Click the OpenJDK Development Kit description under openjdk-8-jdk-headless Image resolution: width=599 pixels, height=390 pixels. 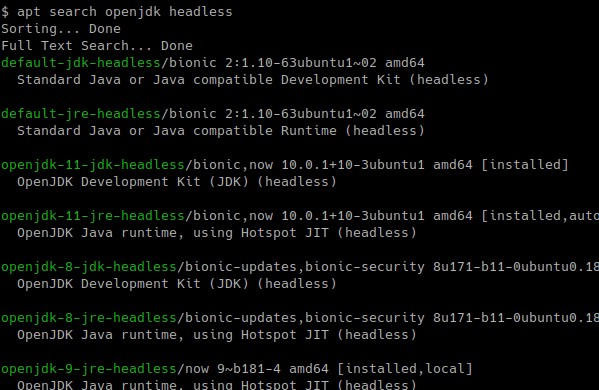[176, 284]
